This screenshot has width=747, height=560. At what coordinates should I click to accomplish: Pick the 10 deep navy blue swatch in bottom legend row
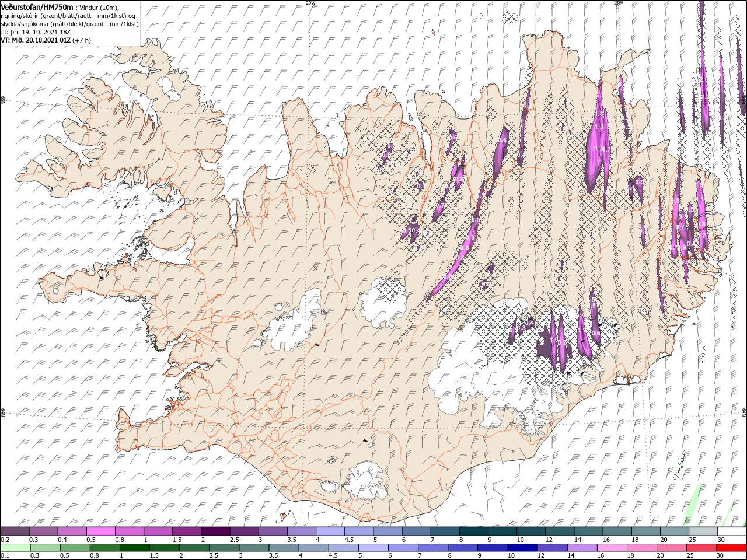522,548
